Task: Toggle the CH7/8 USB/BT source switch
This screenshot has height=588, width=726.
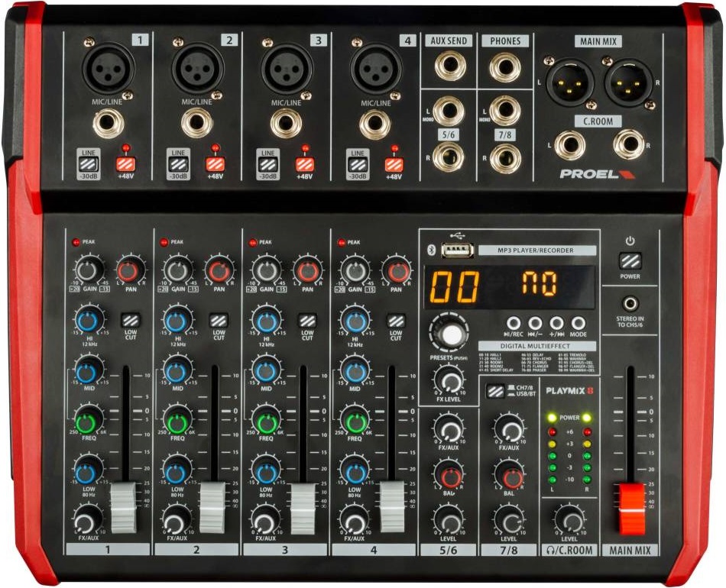Action: pyautogui.click(x=495, y=392)
